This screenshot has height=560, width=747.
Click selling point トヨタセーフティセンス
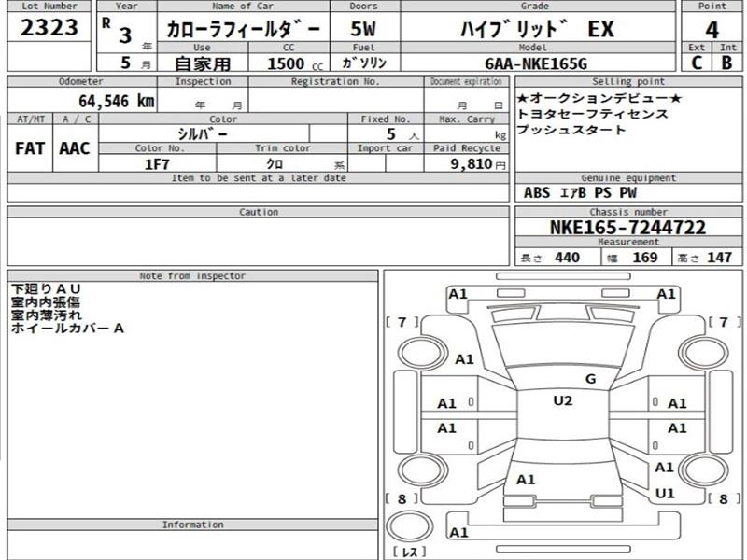point(592,114)
